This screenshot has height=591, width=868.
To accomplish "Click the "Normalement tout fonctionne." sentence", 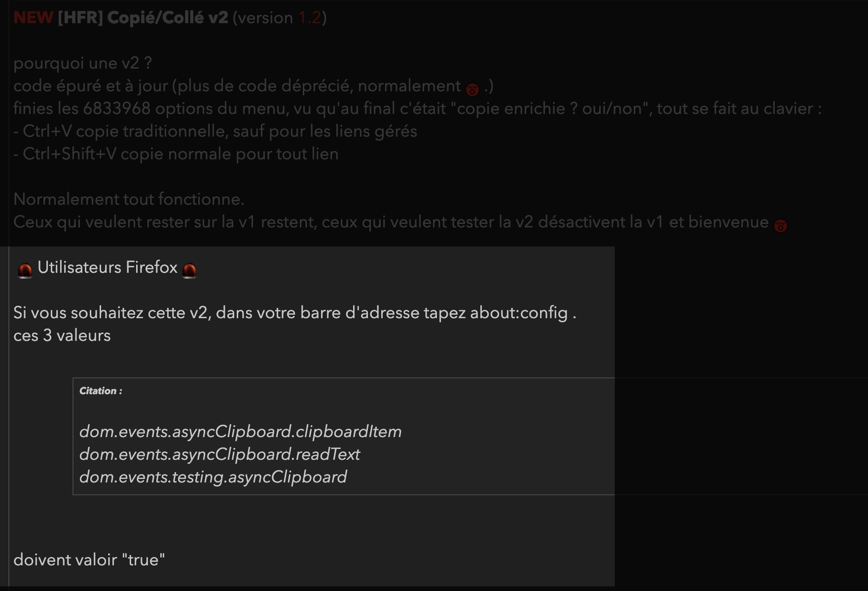I will [129, 199].
